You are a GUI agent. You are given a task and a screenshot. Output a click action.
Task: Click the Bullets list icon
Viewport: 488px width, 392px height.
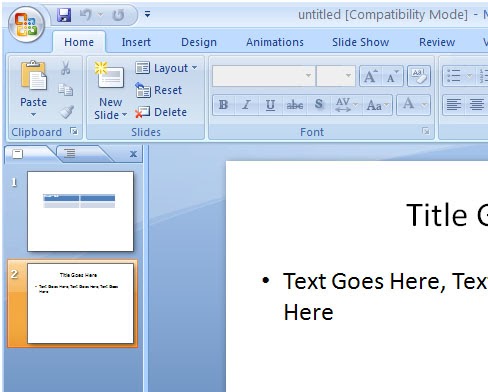454,76
